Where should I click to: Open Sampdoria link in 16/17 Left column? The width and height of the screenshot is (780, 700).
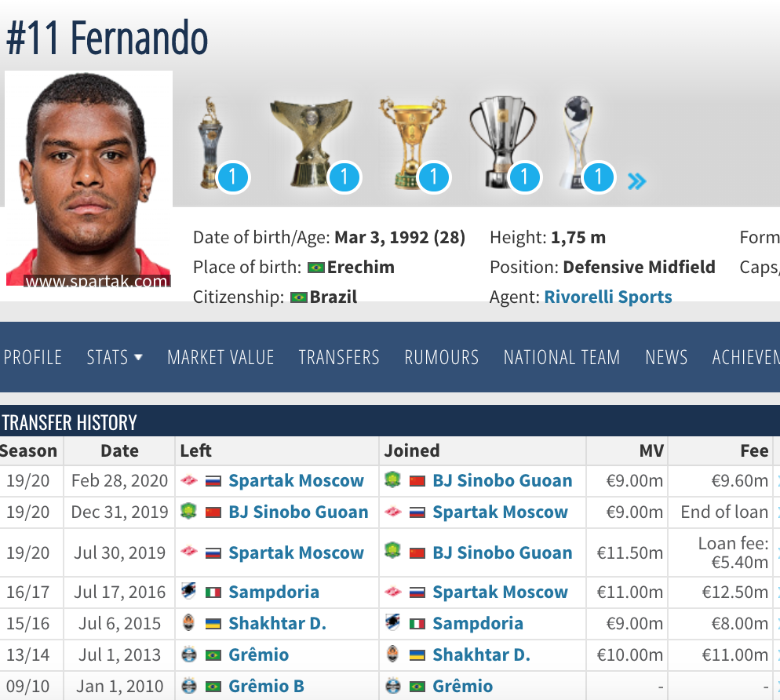tap(274, 592)
